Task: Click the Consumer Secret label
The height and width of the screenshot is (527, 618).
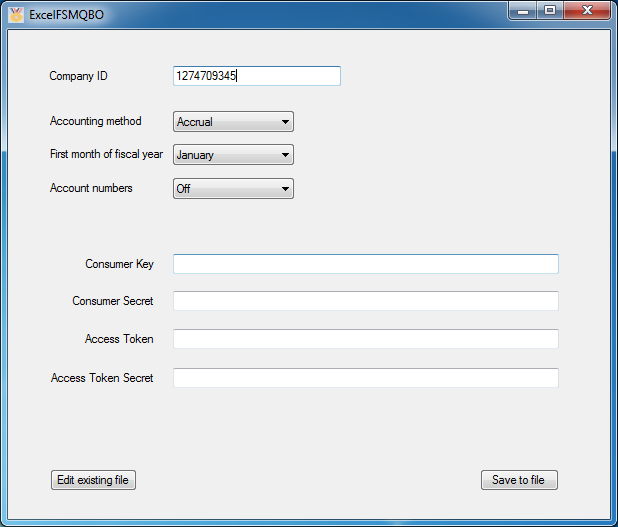Action: coord(113,301)
